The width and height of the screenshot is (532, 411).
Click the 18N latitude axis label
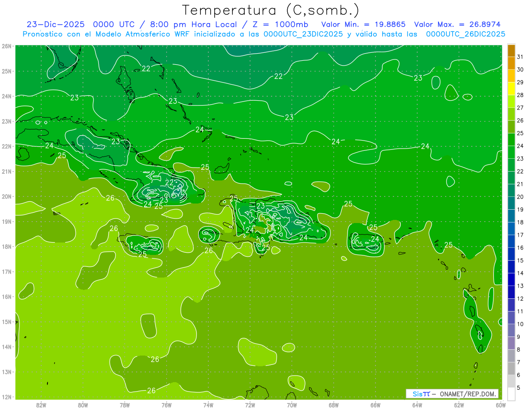(x=7, y=247)
